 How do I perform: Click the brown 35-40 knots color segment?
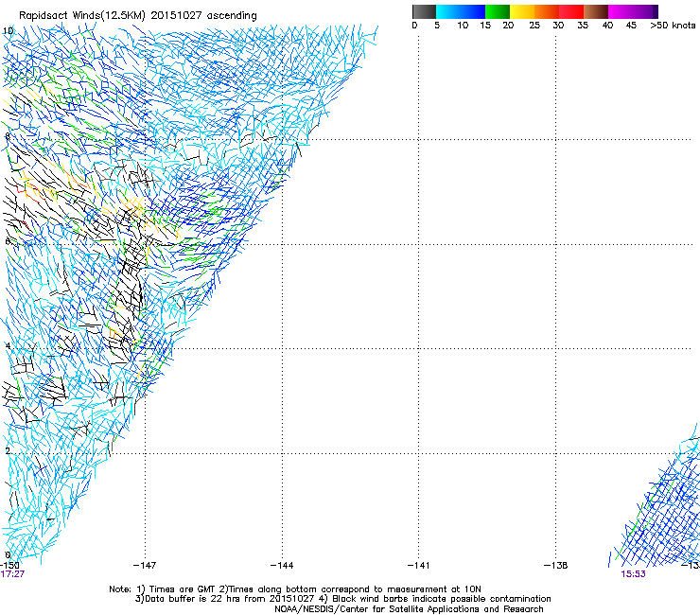[596, 11]
